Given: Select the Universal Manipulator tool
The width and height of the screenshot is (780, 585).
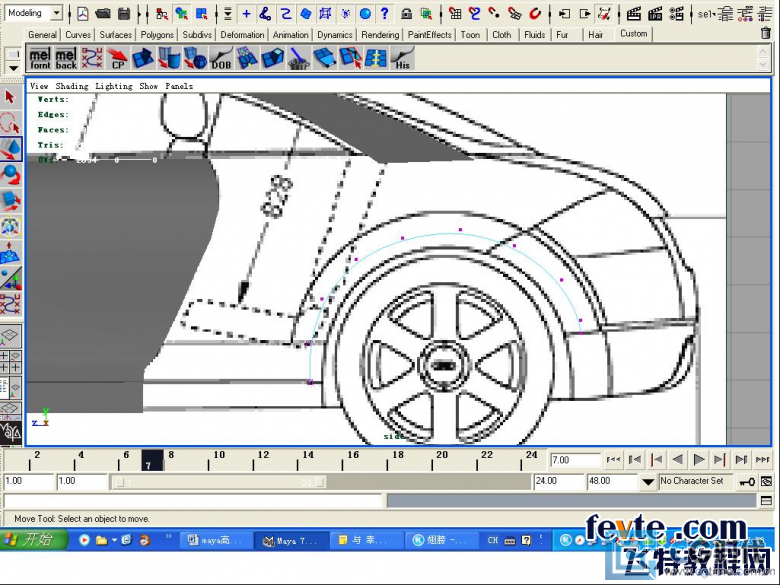Looking at the screenshot, I should [x=10, y=227].
